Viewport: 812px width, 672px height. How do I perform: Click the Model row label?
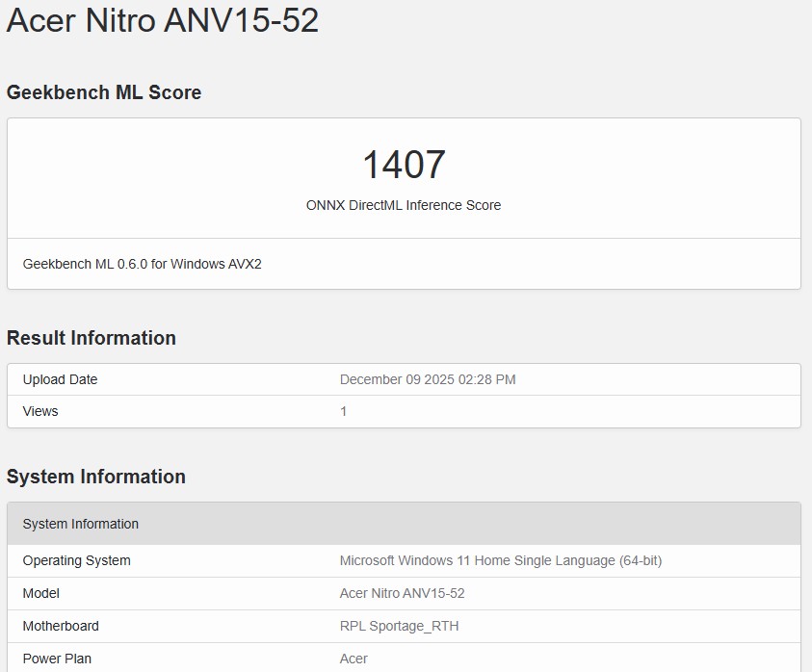tap(40, 593)
